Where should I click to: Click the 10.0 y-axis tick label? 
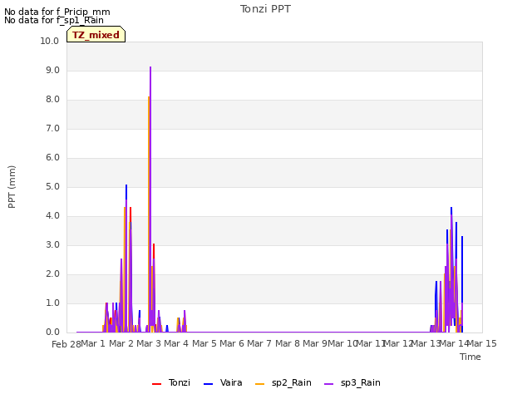click(50, 41)
